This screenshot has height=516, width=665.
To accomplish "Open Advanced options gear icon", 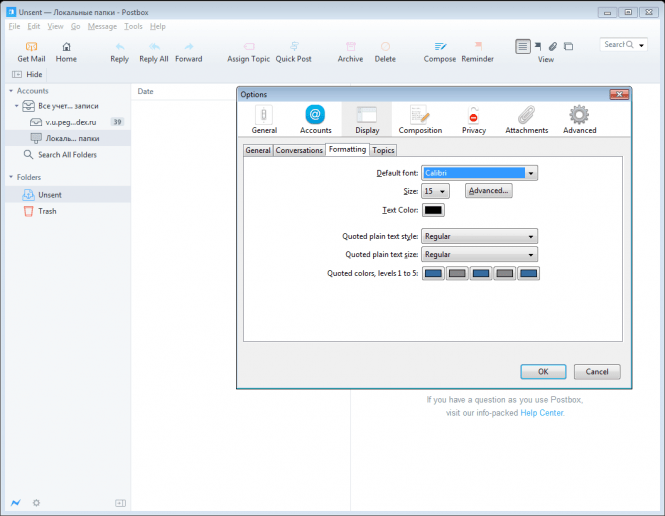I will coord(579,115).
